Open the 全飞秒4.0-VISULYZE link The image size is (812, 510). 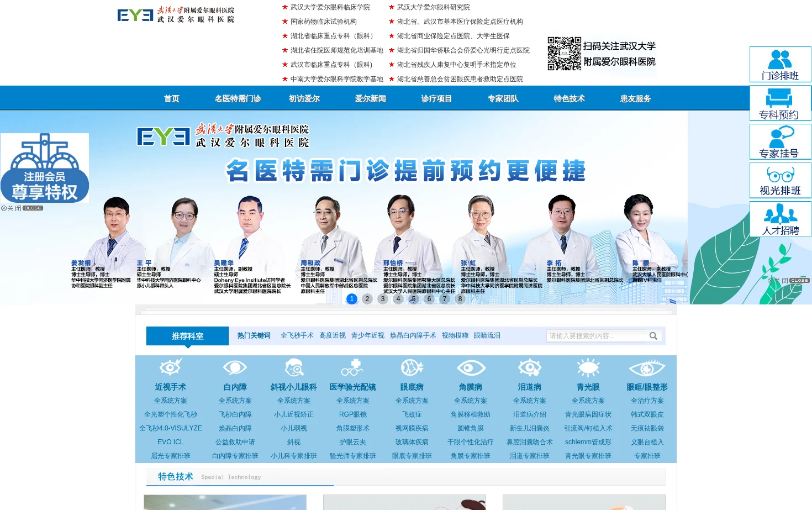point(171,428)
